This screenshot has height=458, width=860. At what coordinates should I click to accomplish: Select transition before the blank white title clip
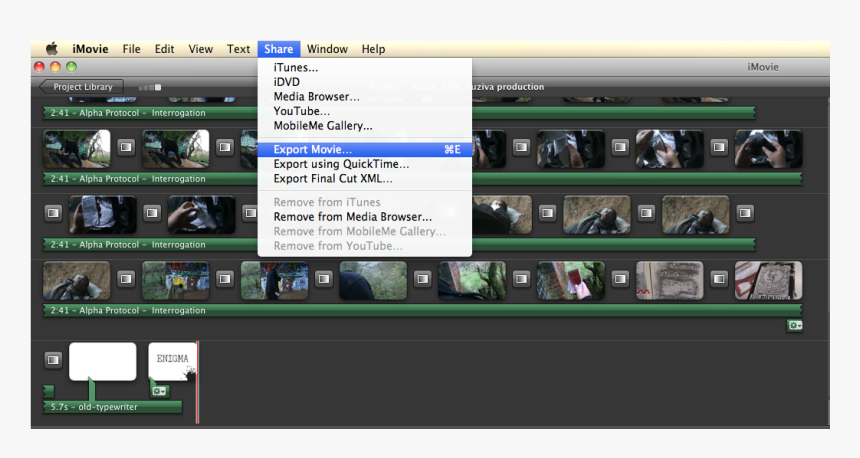tap(53, 360)
